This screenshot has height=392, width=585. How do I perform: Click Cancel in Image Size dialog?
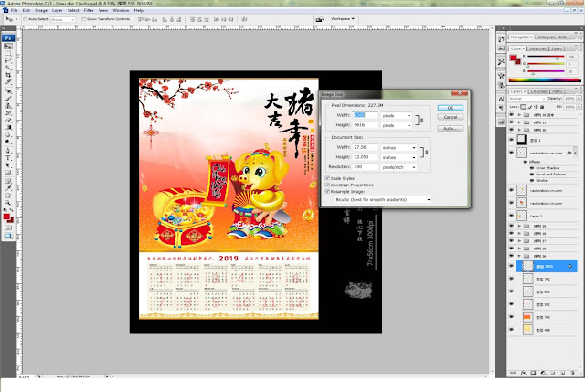[451, 117]
